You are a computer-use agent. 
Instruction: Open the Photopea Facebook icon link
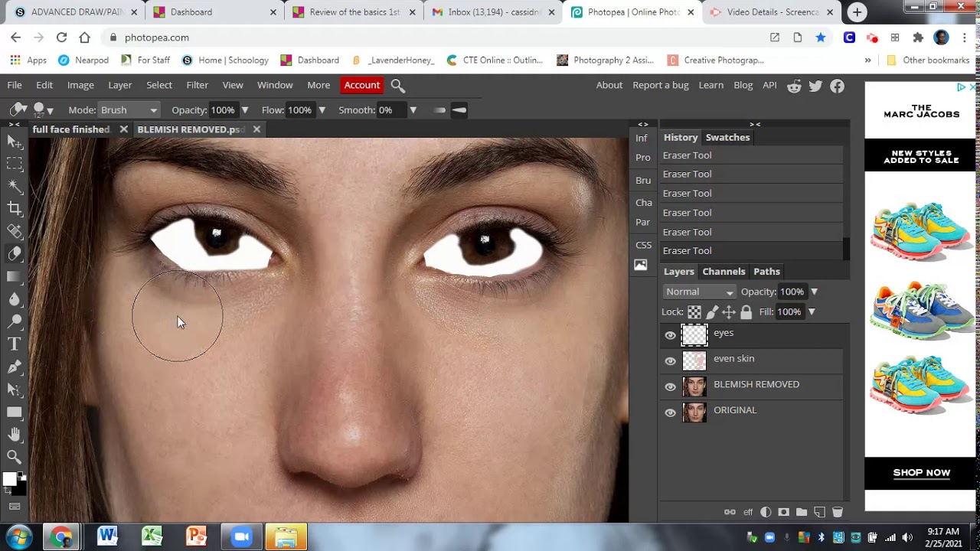point(838,86)
